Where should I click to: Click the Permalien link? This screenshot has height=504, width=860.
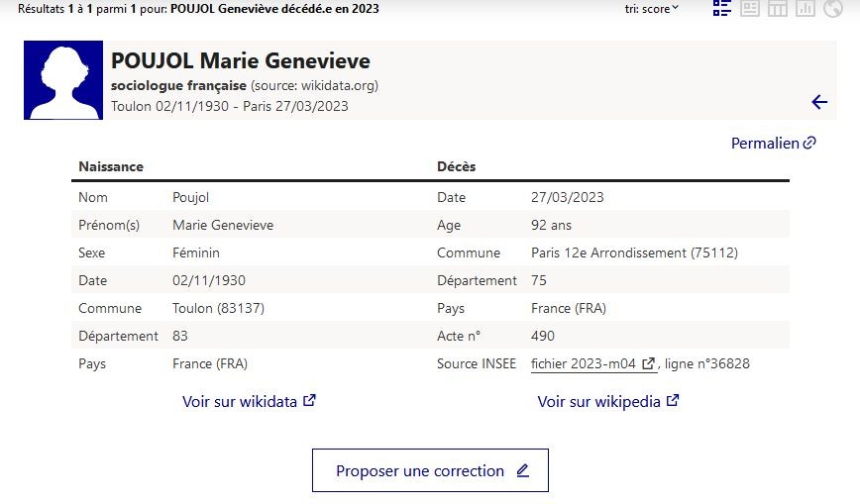click(x=765, y=144)
